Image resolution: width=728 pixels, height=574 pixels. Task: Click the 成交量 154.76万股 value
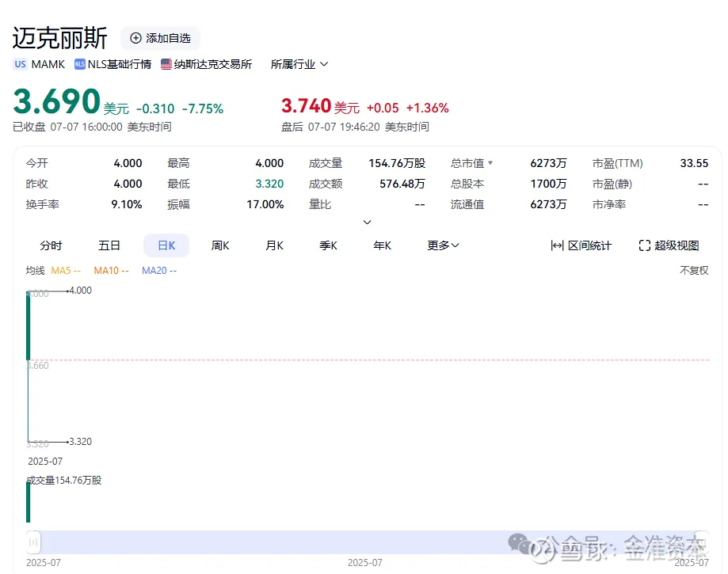397,163
